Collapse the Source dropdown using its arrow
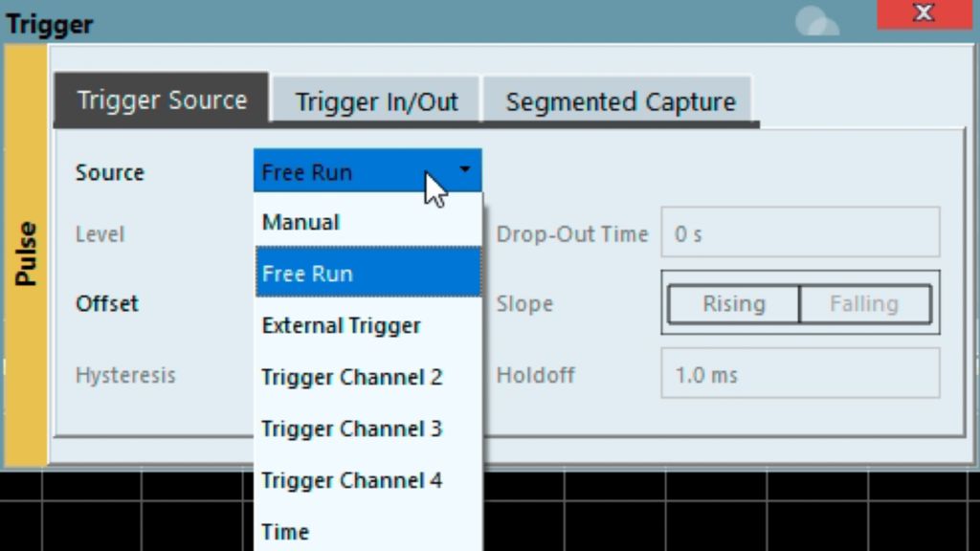Viewport: 980px width, 551px height. (x=465, y=170)
